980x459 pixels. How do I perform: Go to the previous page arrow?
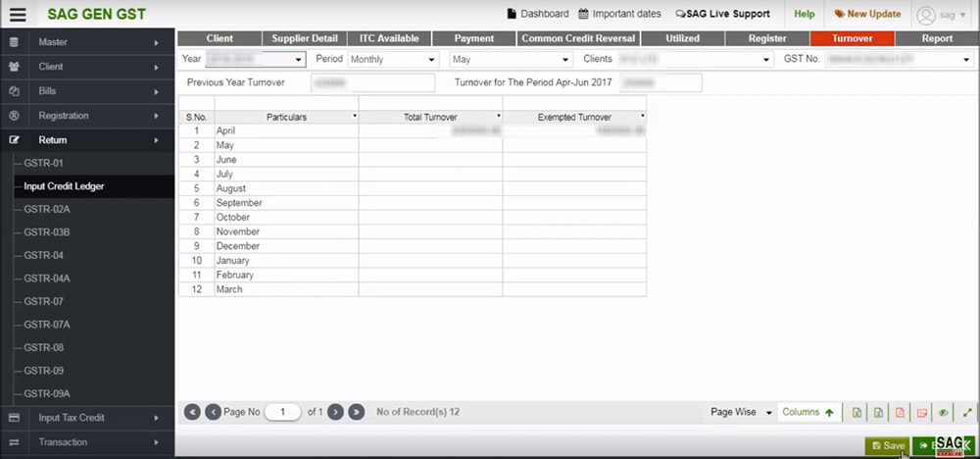click(214, 413)
